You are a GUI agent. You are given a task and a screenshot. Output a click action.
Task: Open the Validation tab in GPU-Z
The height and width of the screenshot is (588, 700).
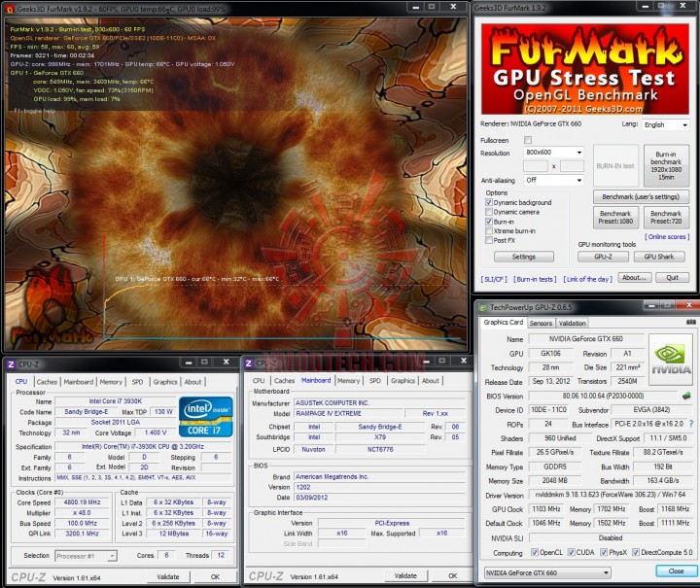[x=572, y=323]
